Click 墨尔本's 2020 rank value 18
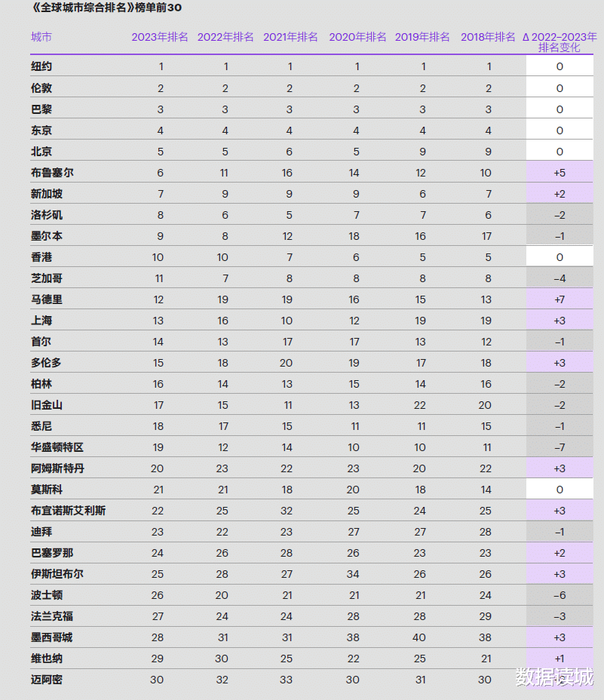This screenshot has height=700, width=604. 354,236
